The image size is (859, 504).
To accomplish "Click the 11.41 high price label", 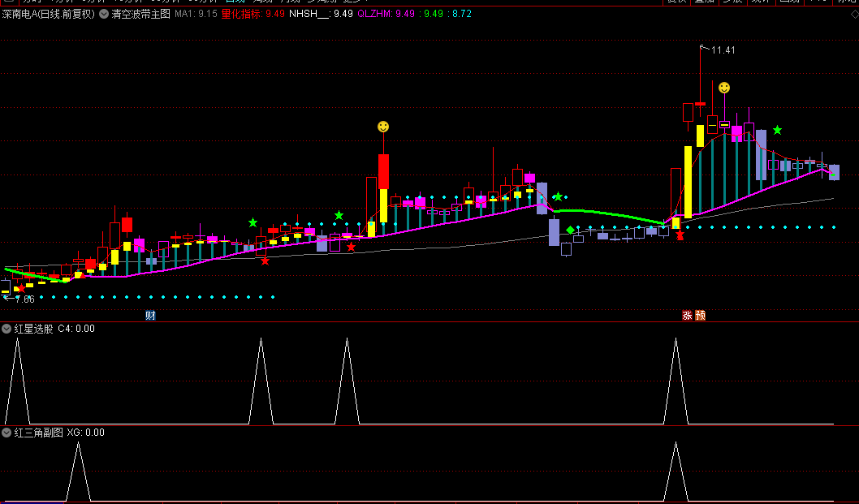I will pyautogui.click(x=723, y=50).
